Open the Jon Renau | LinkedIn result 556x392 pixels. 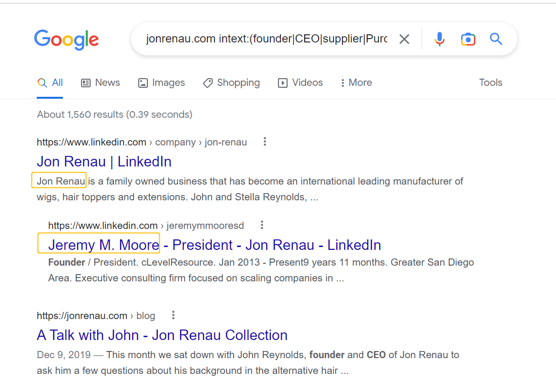point(104,161)
